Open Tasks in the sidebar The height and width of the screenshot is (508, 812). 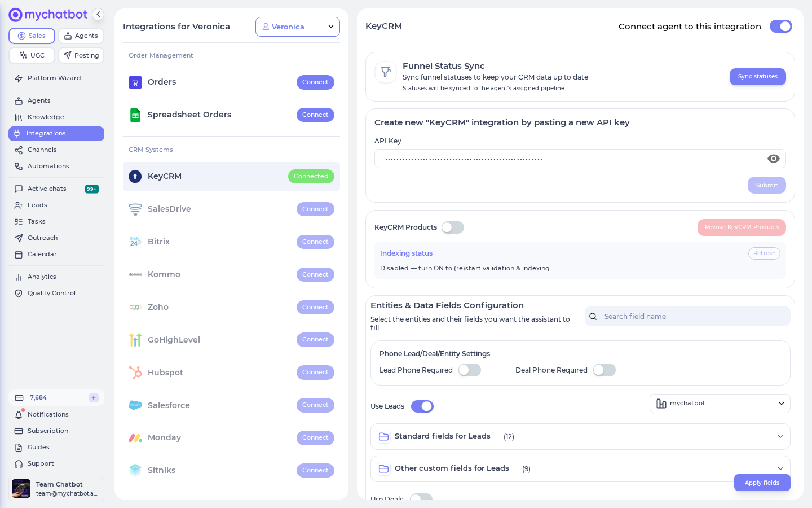pyautogui.click(x=56, y=222)
